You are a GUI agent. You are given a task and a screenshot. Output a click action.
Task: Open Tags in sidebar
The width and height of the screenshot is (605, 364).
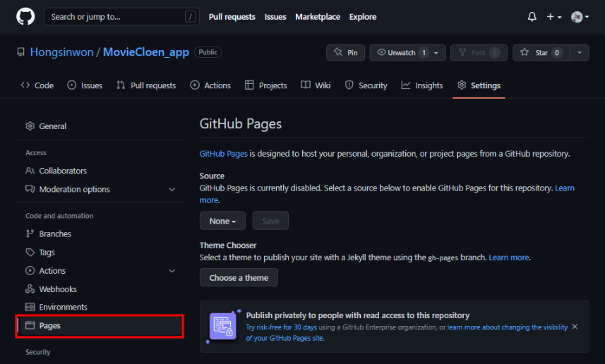coord(100,252)
